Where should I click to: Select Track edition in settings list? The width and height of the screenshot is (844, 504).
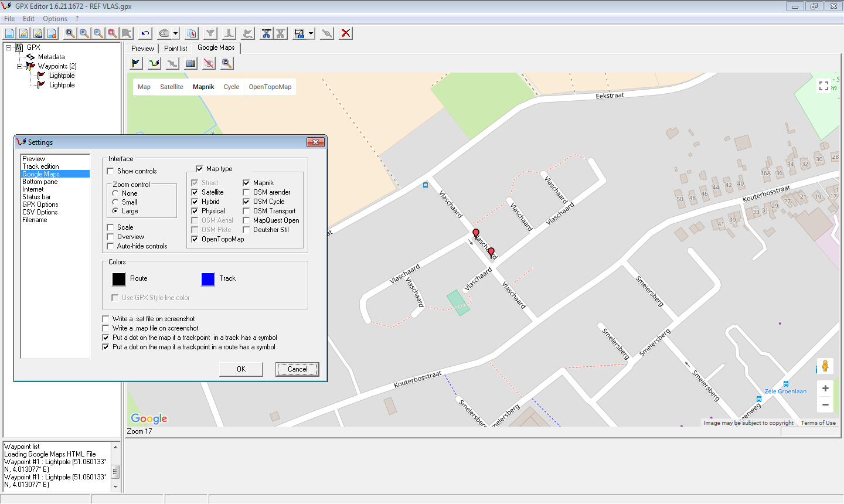pyautogui.click(x=40, y=166)
